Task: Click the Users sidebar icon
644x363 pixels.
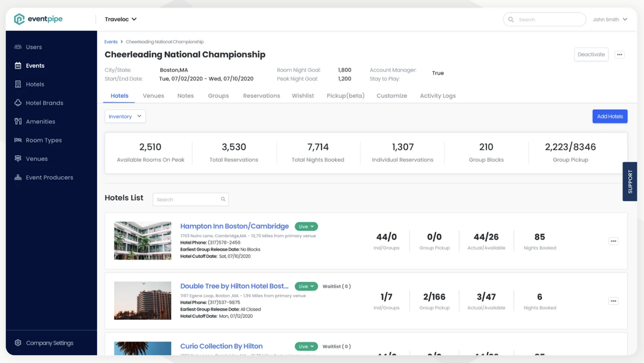Action: 18,47
